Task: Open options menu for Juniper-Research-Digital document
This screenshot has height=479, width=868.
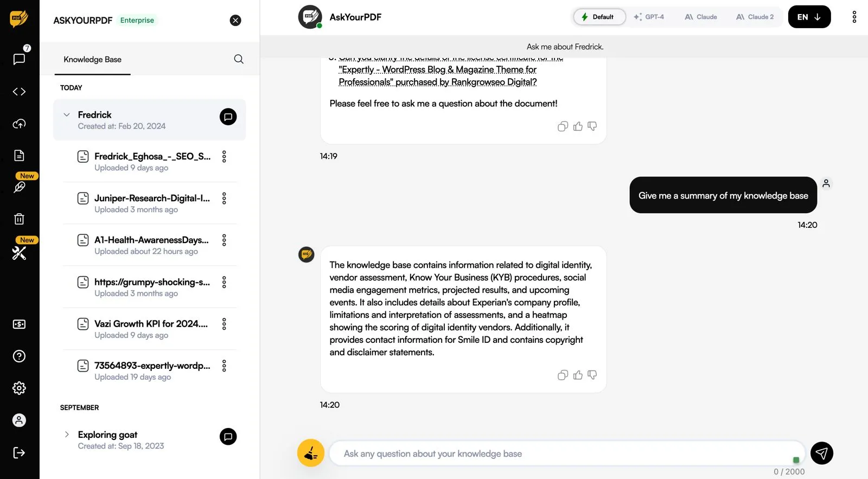Action: [x=224, y=199]
